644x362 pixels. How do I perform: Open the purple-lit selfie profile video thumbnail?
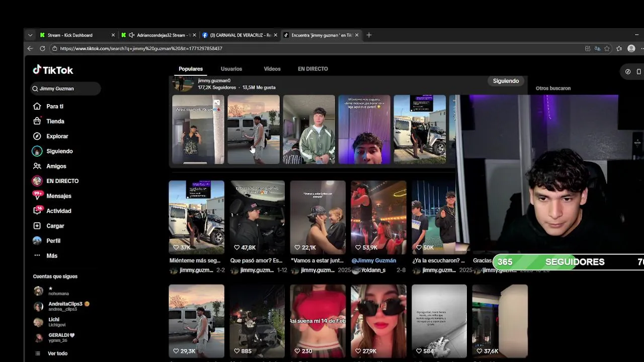tap(364, 129)
